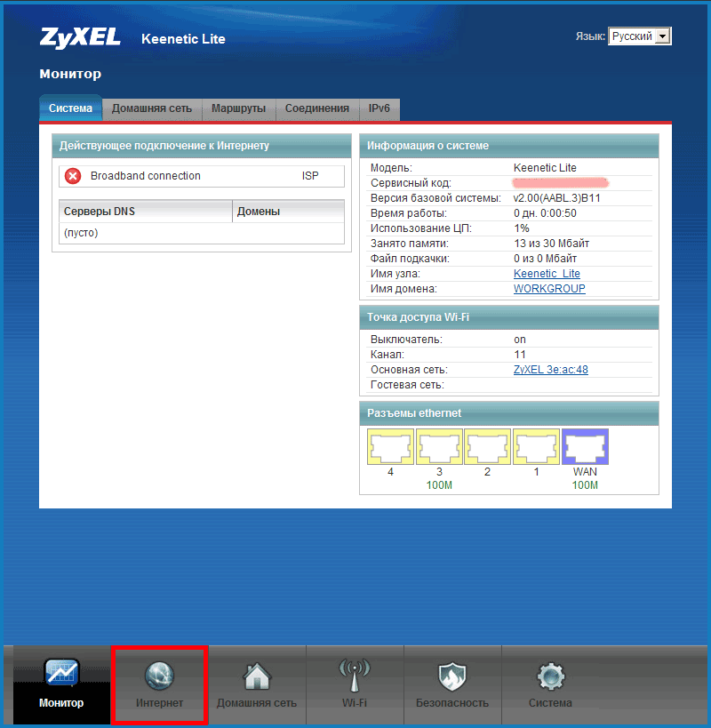Click the ZyXEL logo
This screenshot has width=711, height=728.
tap(80, 38)
